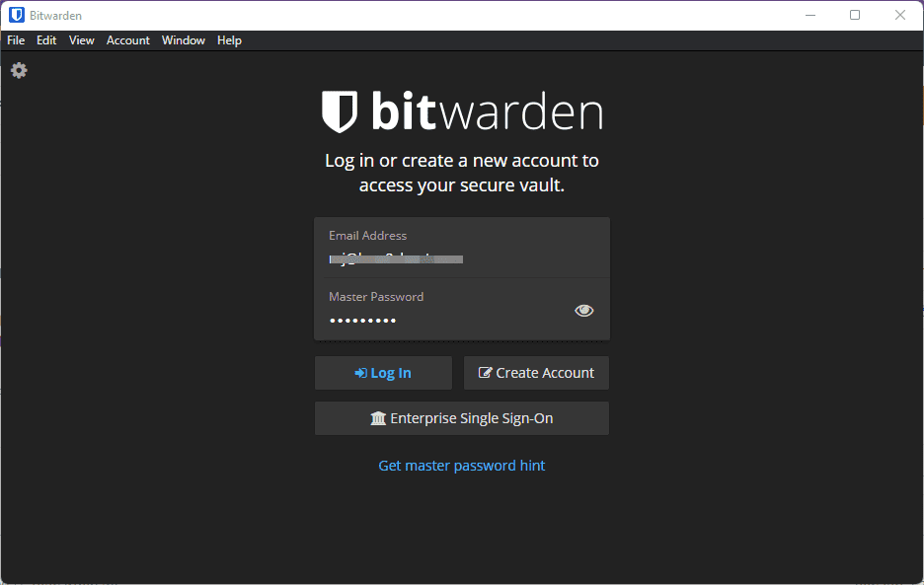Open the Account menu
Viewport: 924px width, 585px height.
pyautogui.click(x=127, y=40)
